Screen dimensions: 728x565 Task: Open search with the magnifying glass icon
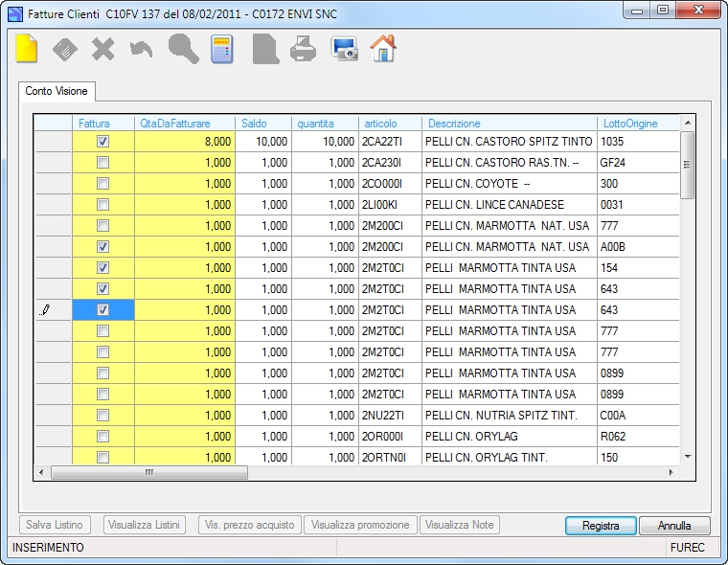[x=183, y=49]
